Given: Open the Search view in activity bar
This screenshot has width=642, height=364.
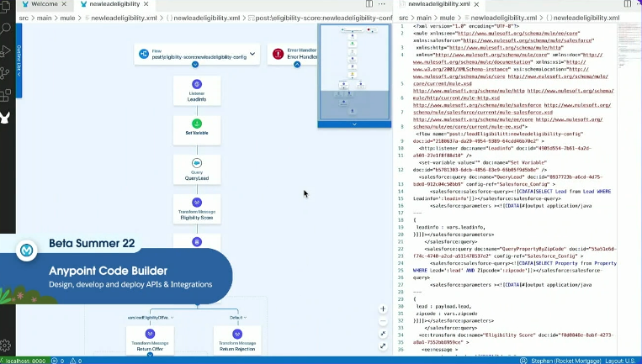Looking at the screenshot, I should coord(5,29).
